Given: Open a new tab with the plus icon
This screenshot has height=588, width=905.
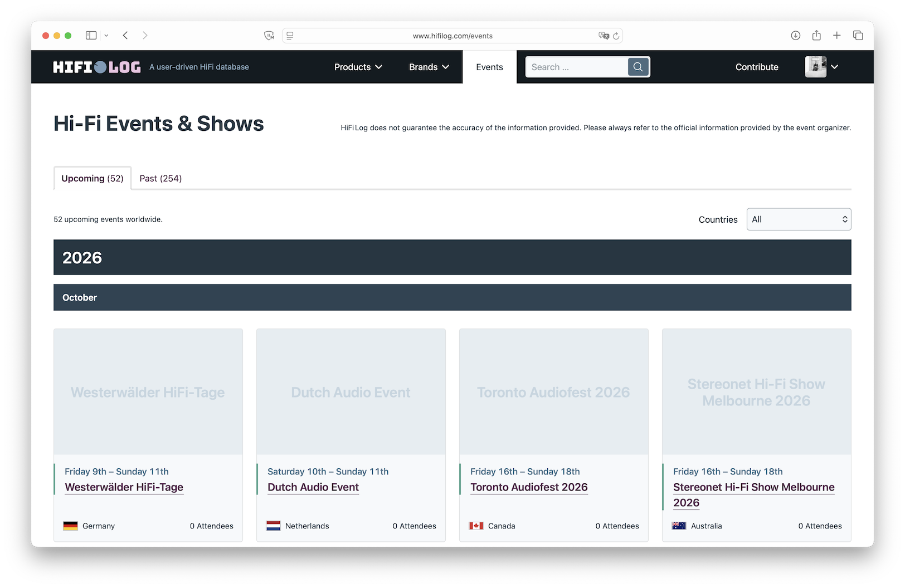Looking at the screenshot, I should tap(837, 36).
